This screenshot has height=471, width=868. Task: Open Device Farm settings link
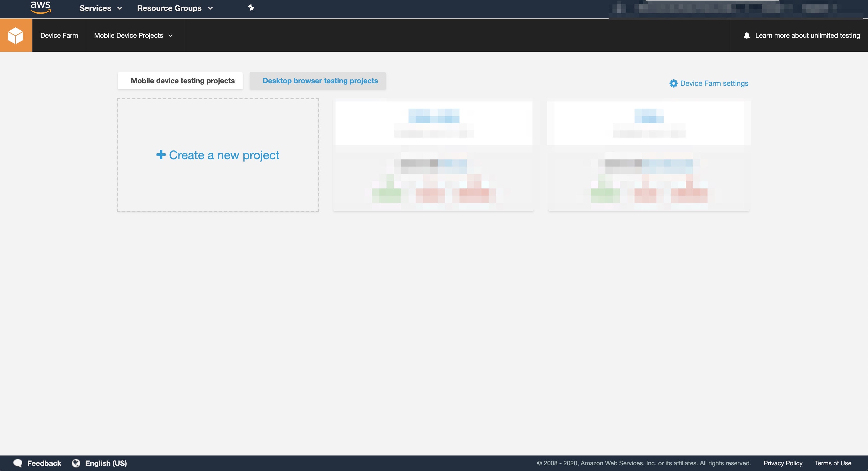pos(714,83)
